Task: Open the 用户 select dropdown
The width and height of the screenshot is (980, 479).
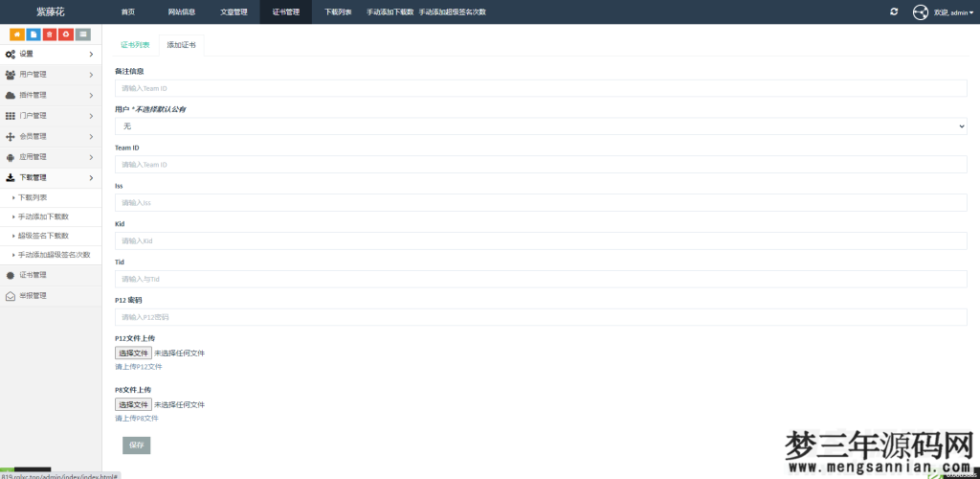Action: coord(541,126)
